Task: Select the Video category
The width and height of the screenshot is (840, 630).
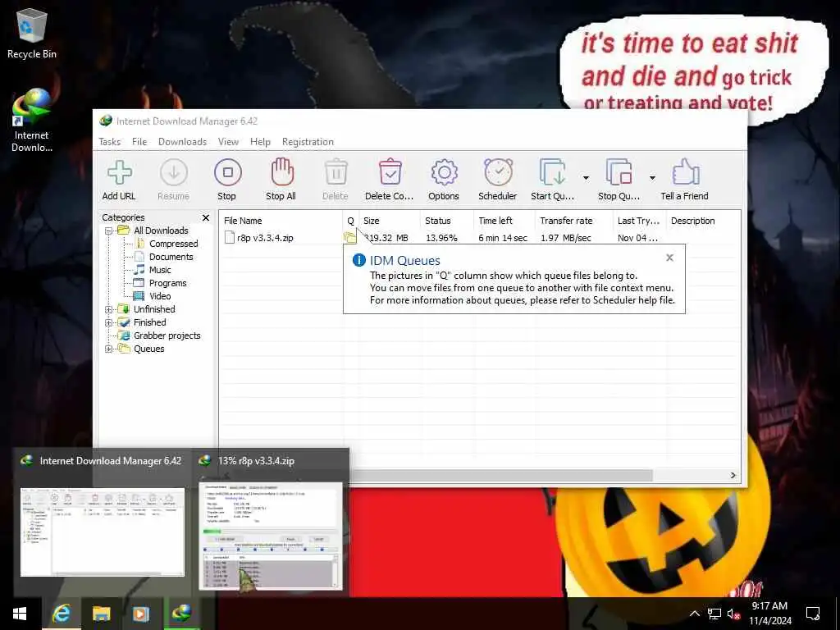Action: coord(160,296)
